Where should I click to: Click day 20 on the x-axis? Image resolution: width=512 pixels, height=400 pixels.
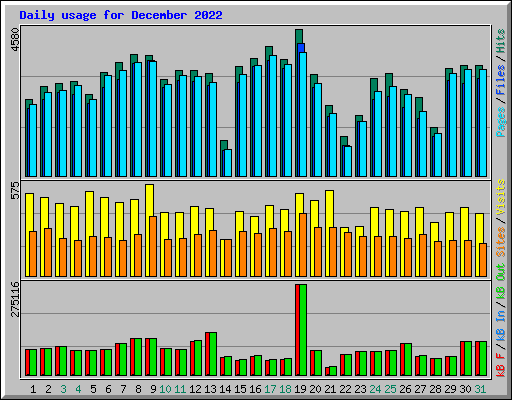click(315, 389)
